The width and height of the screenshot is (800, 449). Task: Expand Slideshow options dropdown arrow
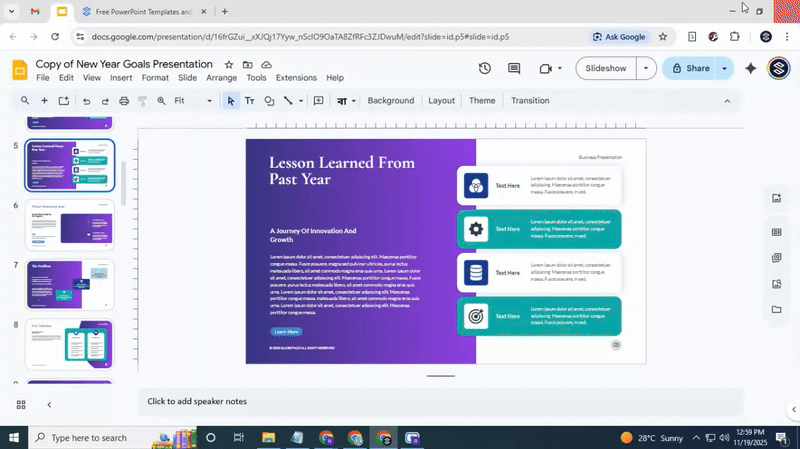pos(646,68)
